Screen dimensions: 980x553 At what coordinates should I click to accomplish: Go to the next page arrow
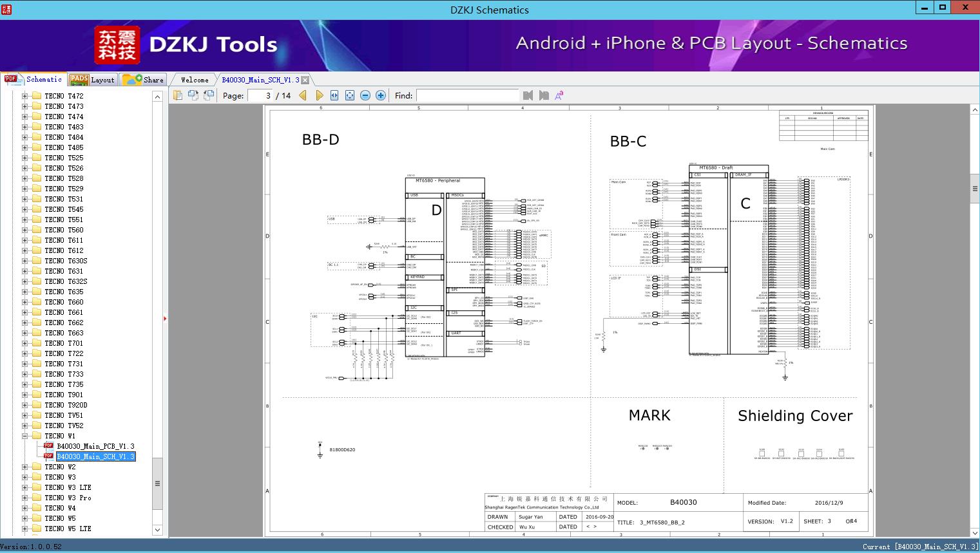(x=319, y=95)
